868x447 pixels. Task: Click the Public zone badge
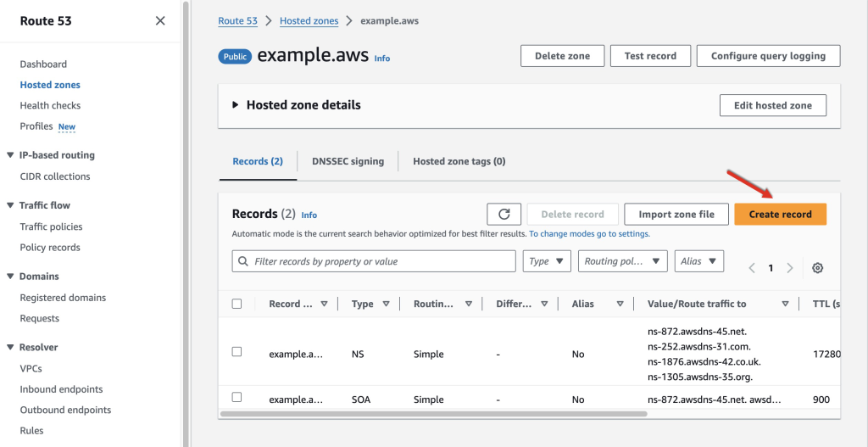coord(236,57)
